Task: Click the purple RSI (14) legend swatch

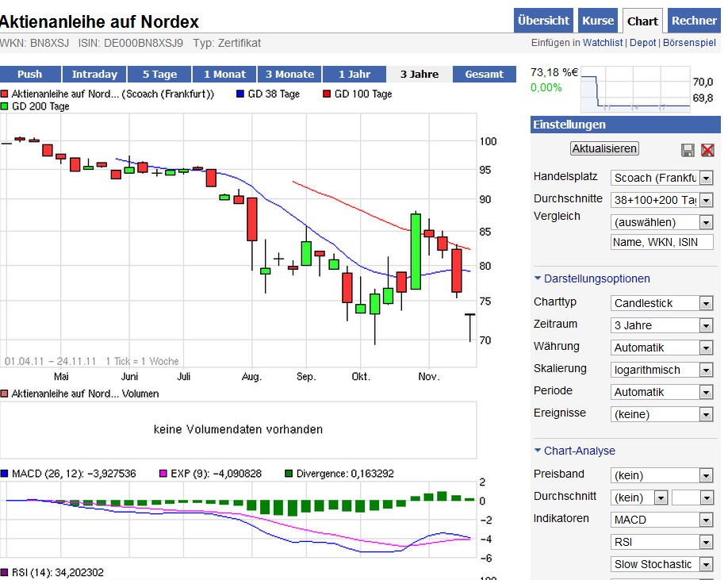Action: tap(5, 572)
